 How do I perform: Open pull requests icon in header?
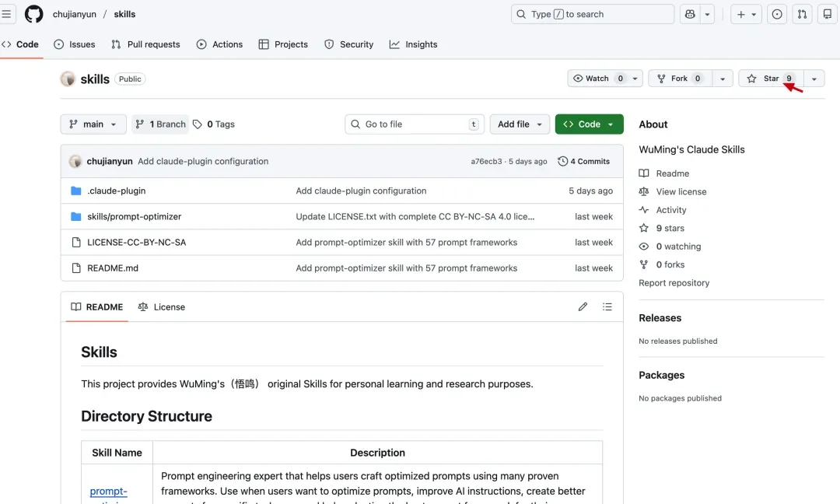tap(803, 14)
